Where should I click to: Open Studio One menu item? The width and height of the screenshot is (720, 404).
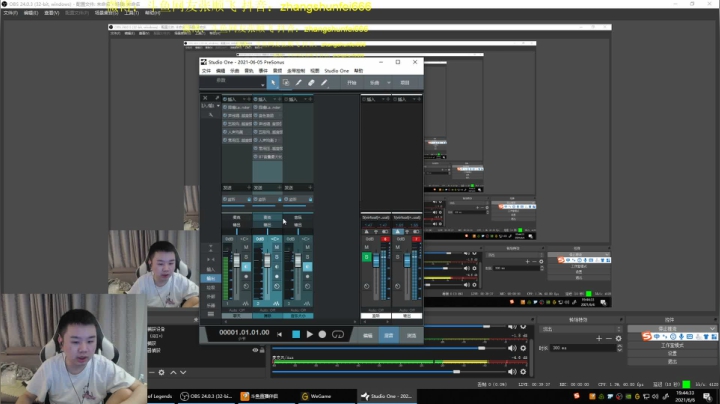tap(337, 71)
